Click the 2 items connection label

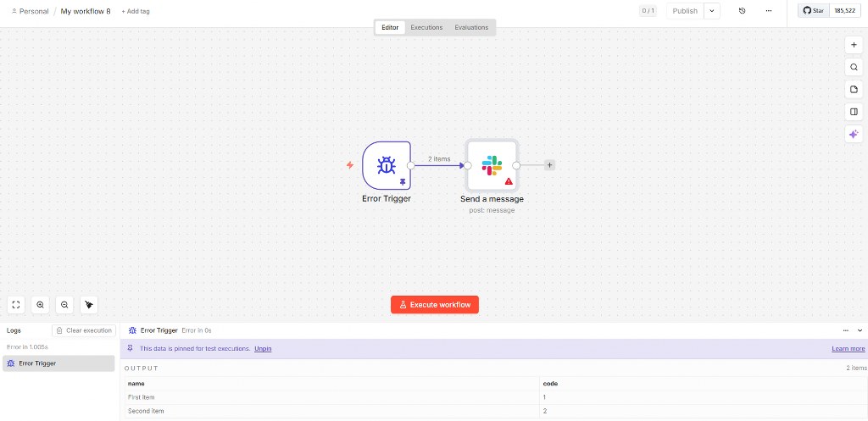point(439,158)
